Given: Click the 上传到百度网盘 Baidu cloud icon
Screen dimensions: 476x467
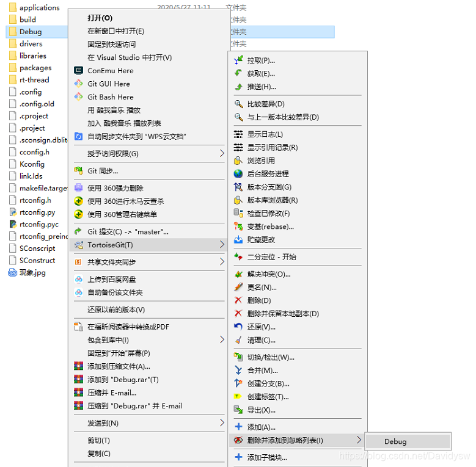Looking at the screenshot, I should 79,279.
